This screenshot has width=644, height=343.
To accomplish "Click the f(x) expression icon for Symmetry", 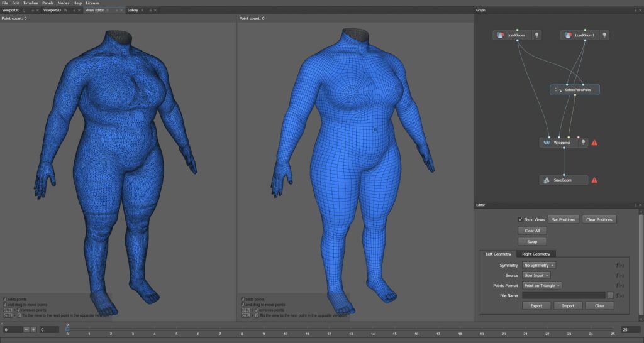I will coord(619,266).
